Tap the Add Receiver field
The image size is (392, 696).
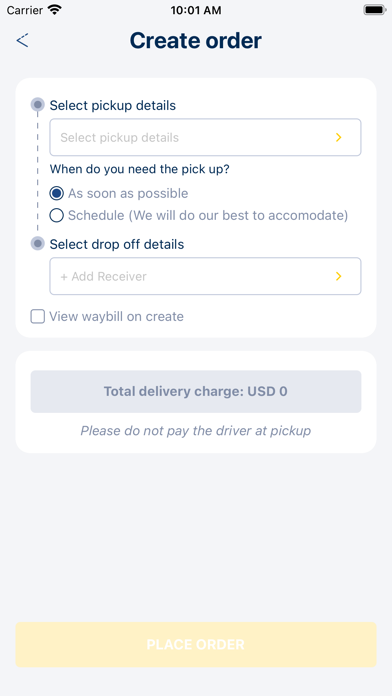coord(205,276)
